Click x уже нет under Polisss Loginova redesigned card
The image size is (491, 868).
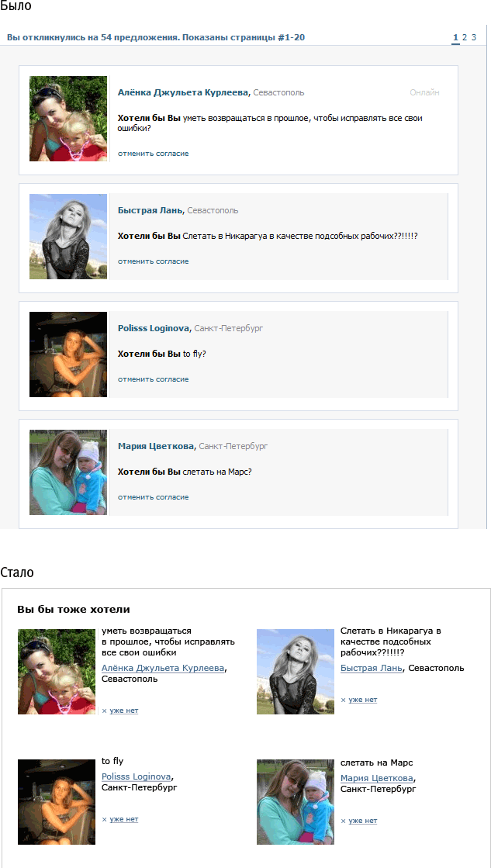point(120,819)
